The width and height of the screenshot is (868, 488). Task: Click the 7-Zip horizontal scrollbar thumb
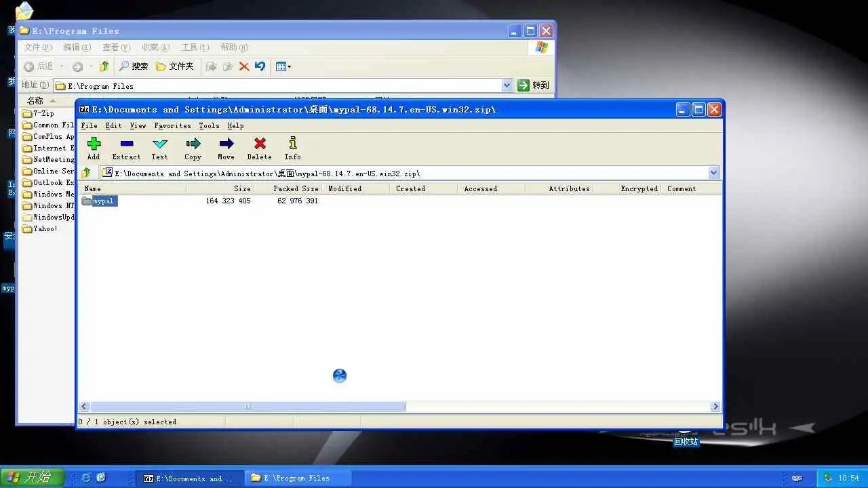point(248,407)
